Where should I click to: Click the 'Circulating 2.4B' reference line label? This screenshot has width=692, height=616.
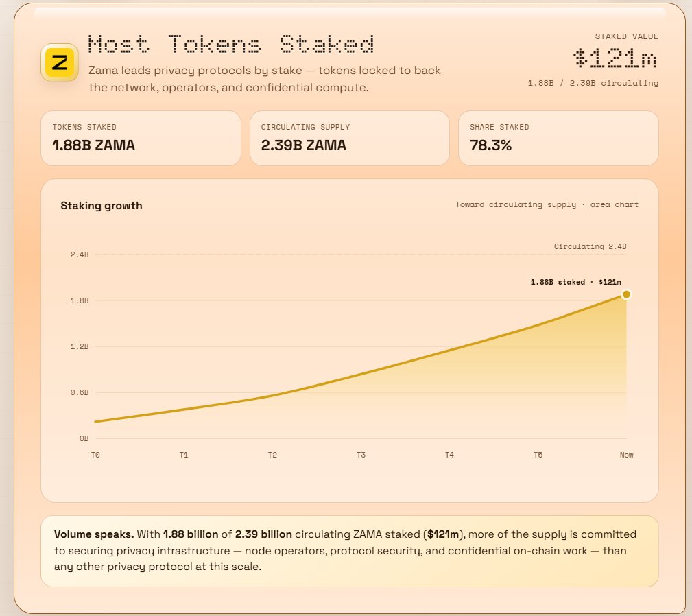(590, 246)
